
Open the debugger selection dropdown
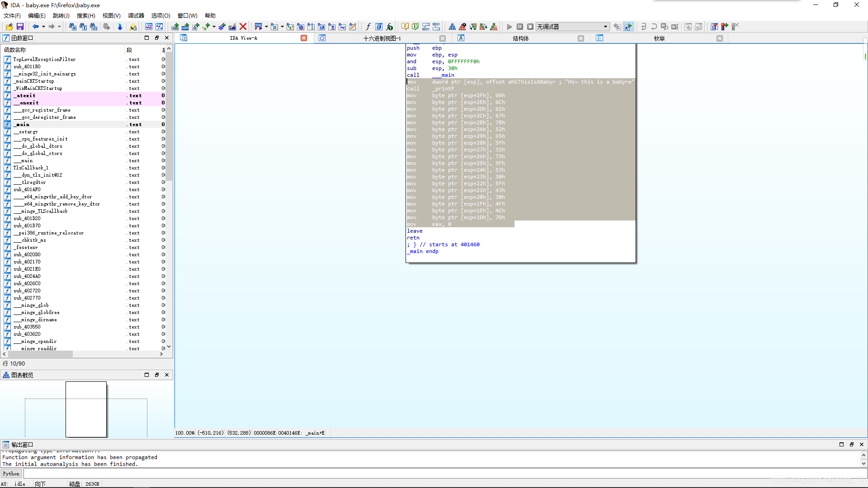point(605,27)
